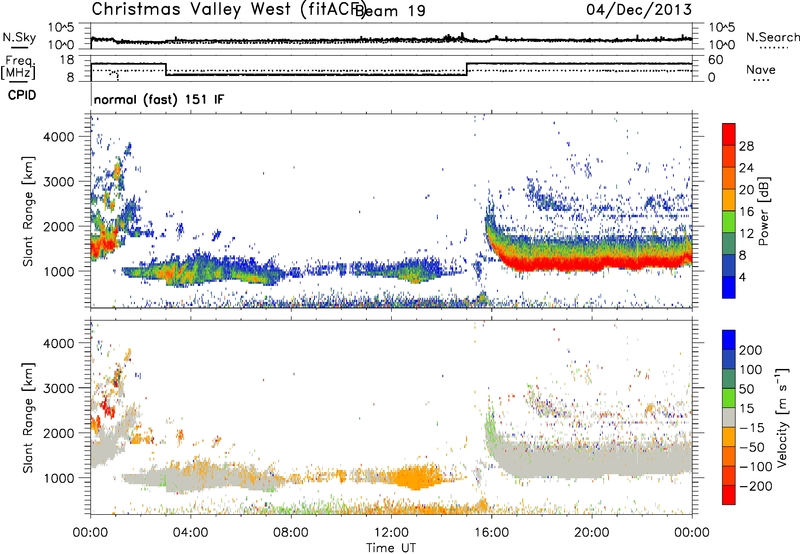Click the '50' value on Velocity colorbar
This screenshot has width=800, height=554.
pos(746,389)
